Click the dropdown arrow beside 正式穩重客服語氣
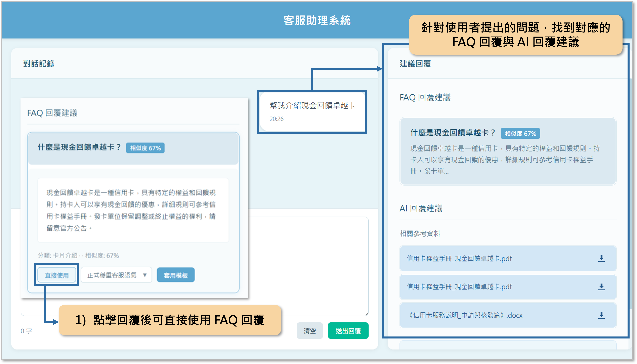 coord(144,275)
